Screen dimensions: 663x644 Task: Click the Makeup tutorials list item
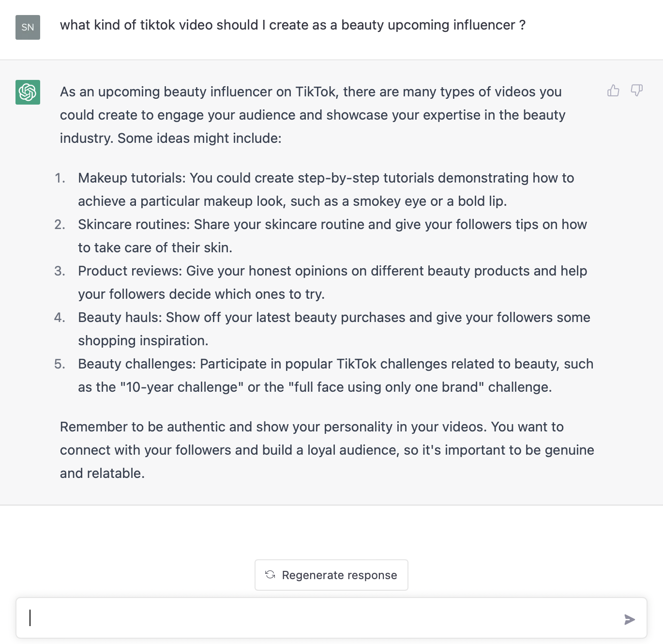[x=325, y=189]
